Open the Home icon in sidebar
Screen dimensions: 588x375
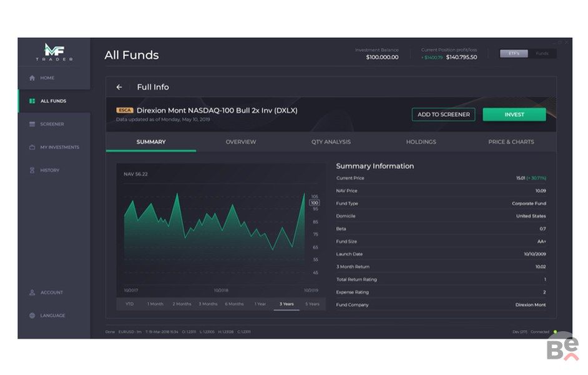32,78
